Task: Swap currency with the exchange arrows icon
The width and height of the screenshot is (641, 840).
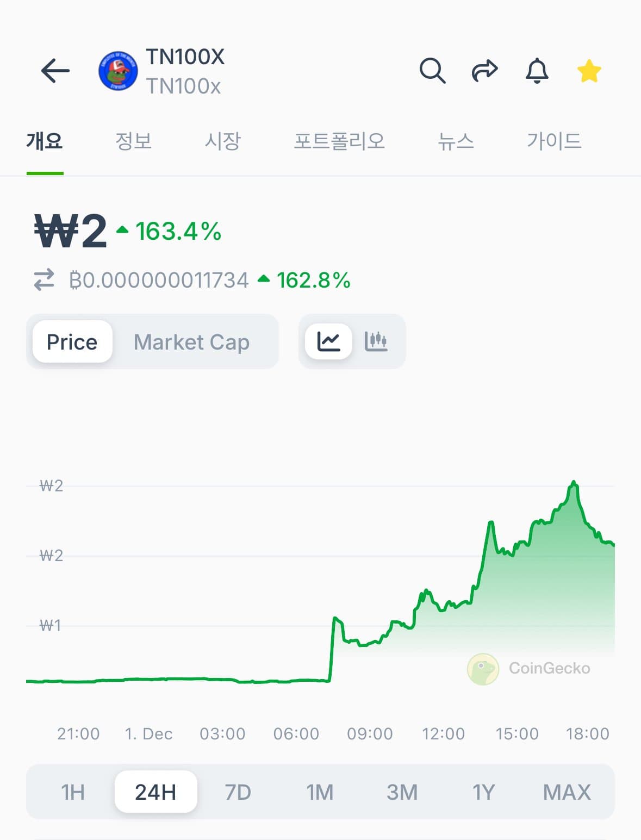Action: click(44, 280)
